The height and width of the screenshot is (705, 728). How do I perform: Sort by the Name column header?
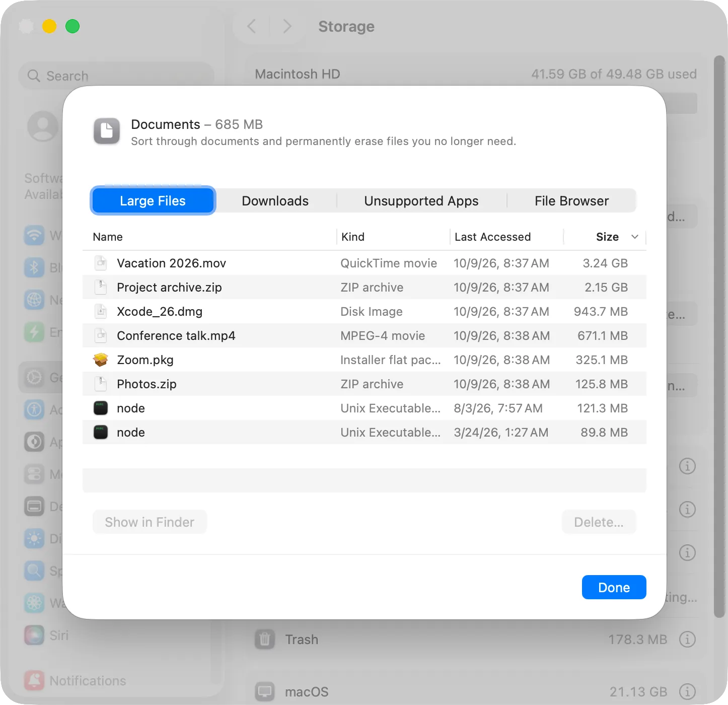[x=209, y=237]
